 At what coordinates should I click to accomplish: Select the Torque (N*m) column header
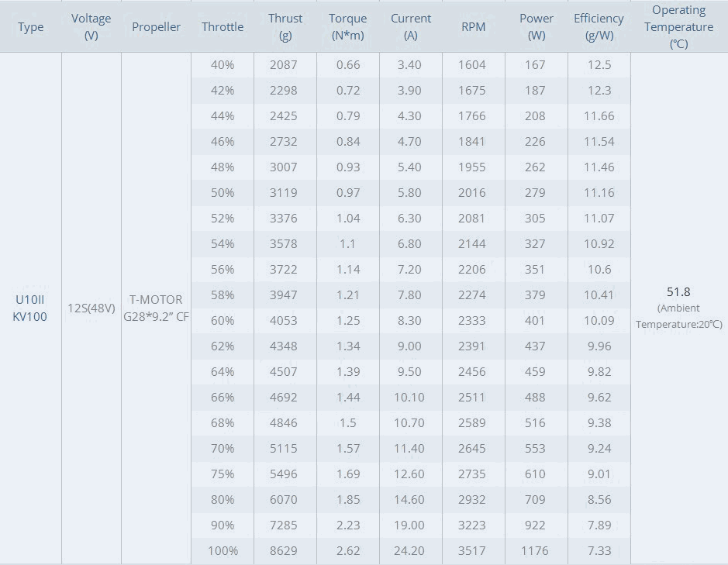348,27
